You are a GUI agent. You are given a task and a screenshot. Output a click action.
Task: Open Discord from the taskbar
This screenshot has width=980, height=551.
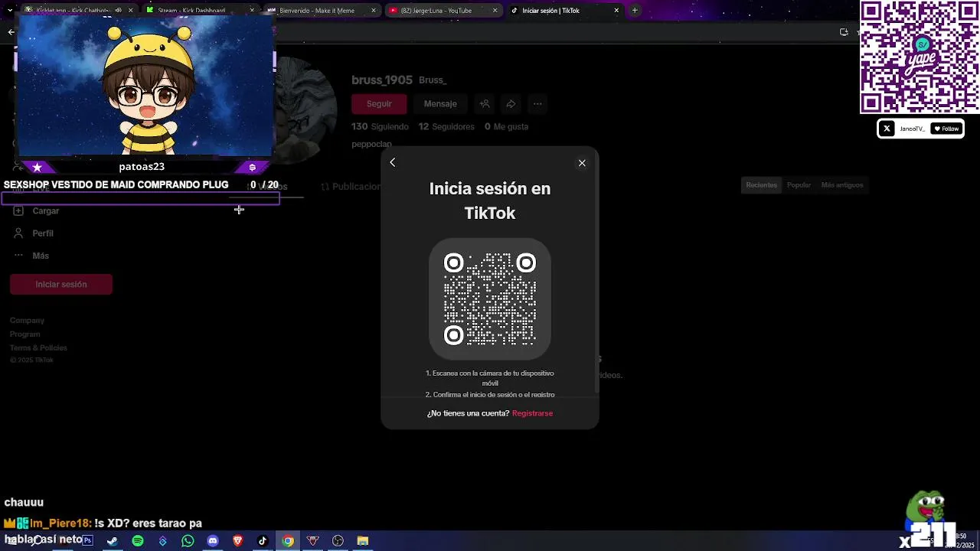tap(213, 541)
